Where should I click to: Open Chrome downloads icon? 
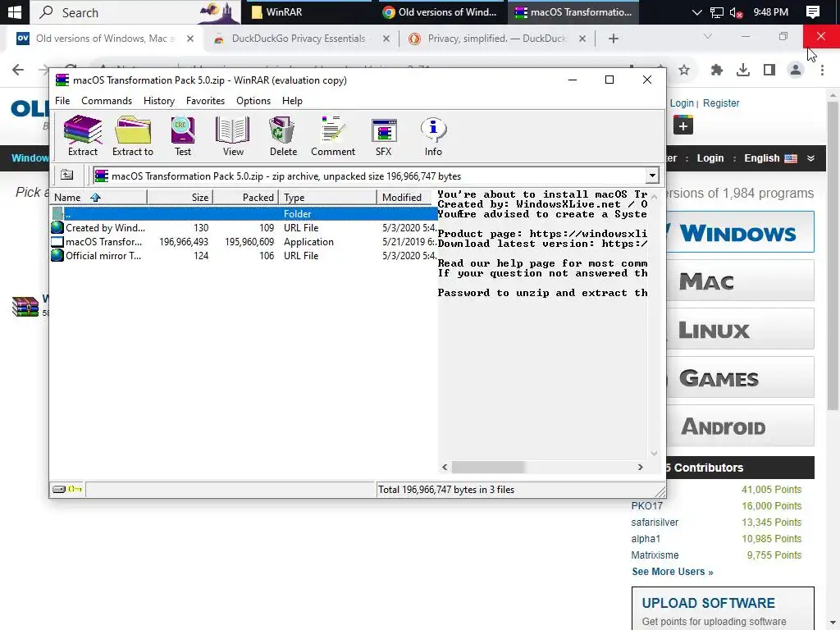(x=743, y=70)
